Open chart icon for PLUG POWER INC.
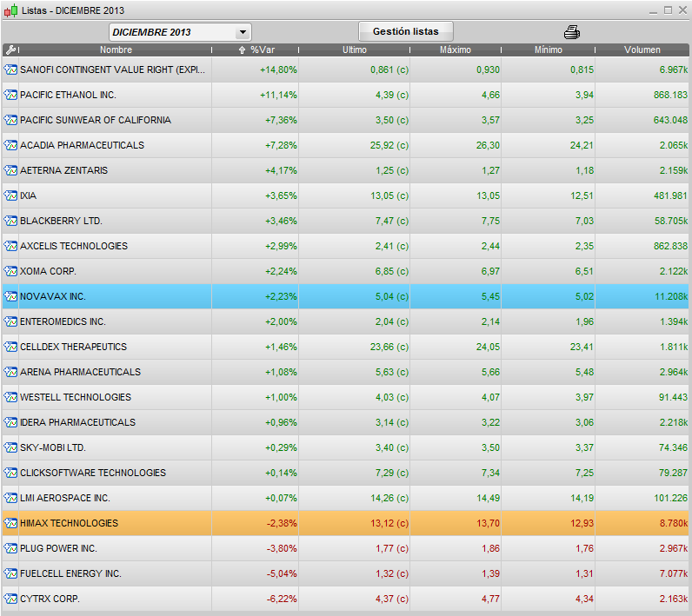Image resolution: width=692 pixels, height=616 pixels. click(10, 548)
